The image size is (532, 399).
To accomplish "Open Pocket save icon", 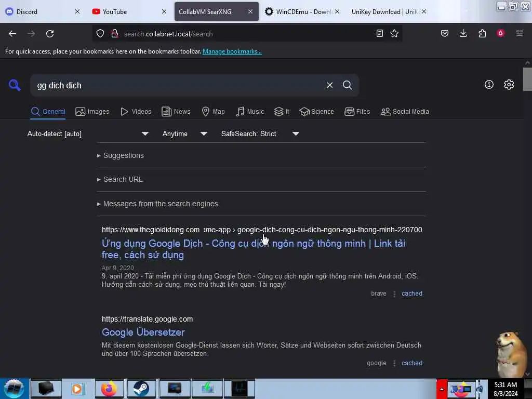I will pos(445,33).
